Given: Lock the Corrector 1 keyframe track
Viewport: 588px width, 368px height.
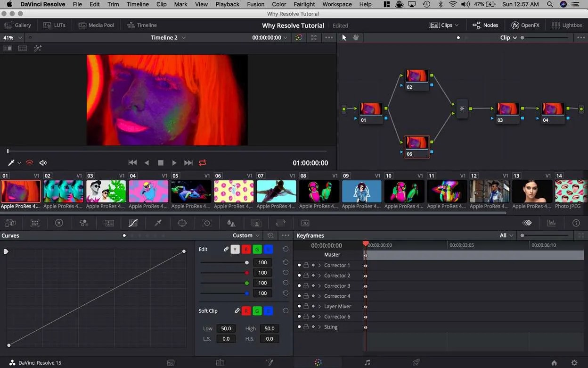Looking at the screenshot, I should point(306,265).
